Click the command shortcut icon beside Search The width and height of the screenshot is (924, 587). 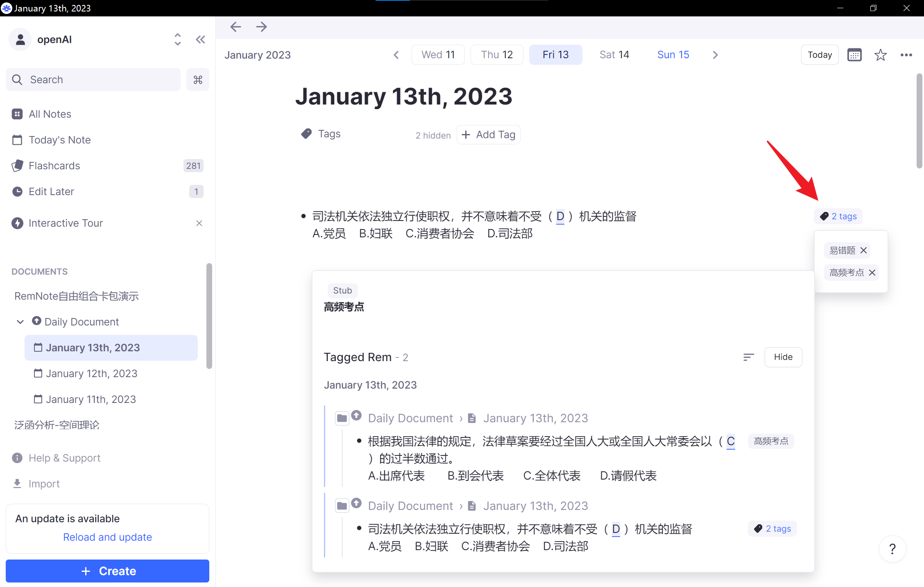(198, 80)
